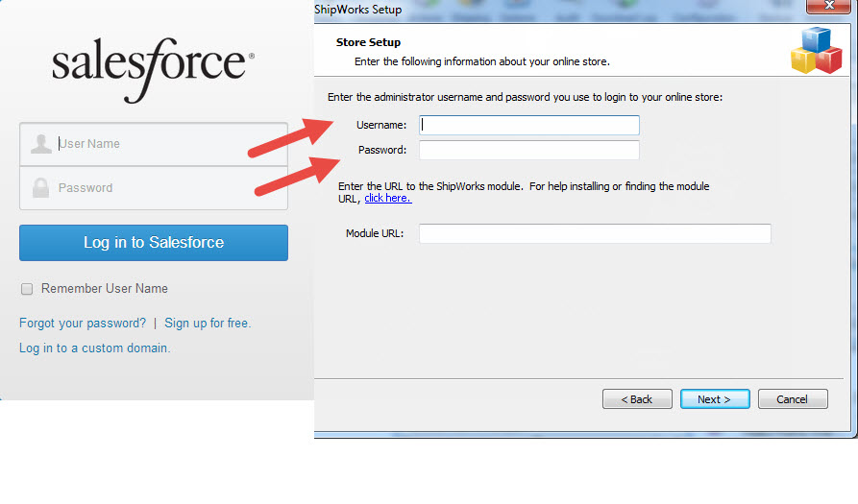
Task: Click the ShipWorks Password input box
Action: [x=529, y=151]
